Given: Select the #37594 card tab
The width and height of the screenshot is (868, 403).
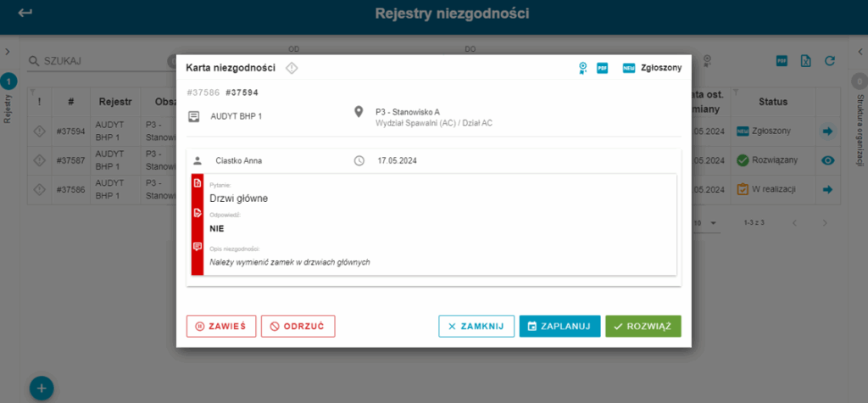Looking at the screenshot, I should (x=242, y=92).
